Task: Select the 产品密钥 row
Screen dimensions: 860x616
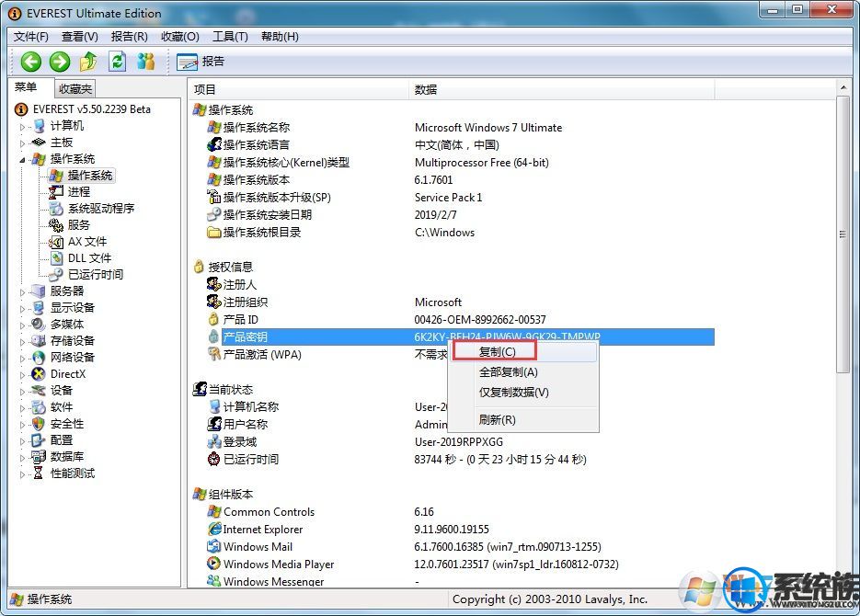Action: 461,337
